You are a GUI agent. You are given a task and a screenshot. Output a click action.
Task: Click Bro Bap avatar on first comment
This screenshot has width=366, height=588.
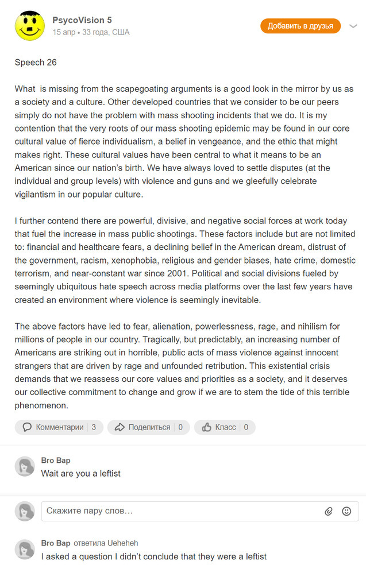tap(25, 467)
